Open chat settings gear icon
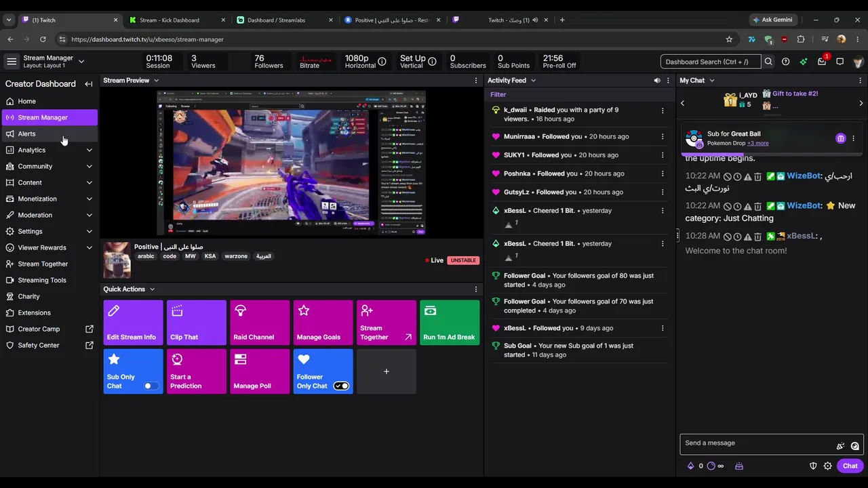The width and height of the screenshot is (868, 488). click(x=828, y=466)
